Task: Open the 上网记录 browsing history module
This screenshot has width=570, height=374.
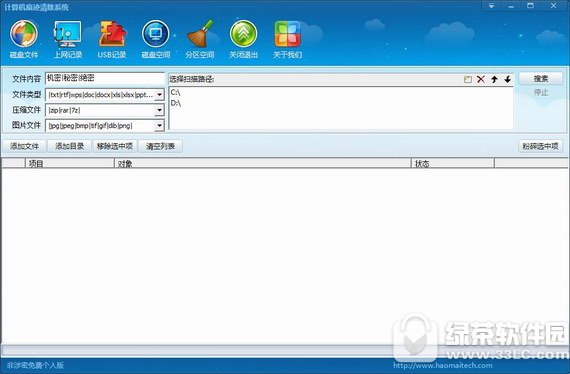Action: click(x=68, y=39)
